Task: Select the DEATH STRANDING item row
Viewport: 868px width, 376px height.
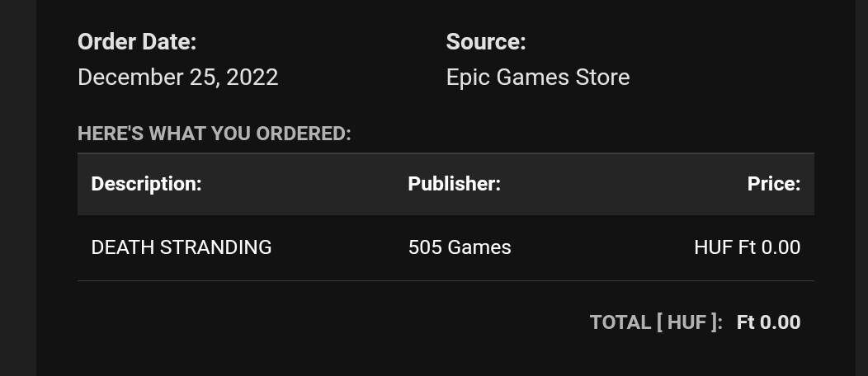Action: tap(446, 247)
